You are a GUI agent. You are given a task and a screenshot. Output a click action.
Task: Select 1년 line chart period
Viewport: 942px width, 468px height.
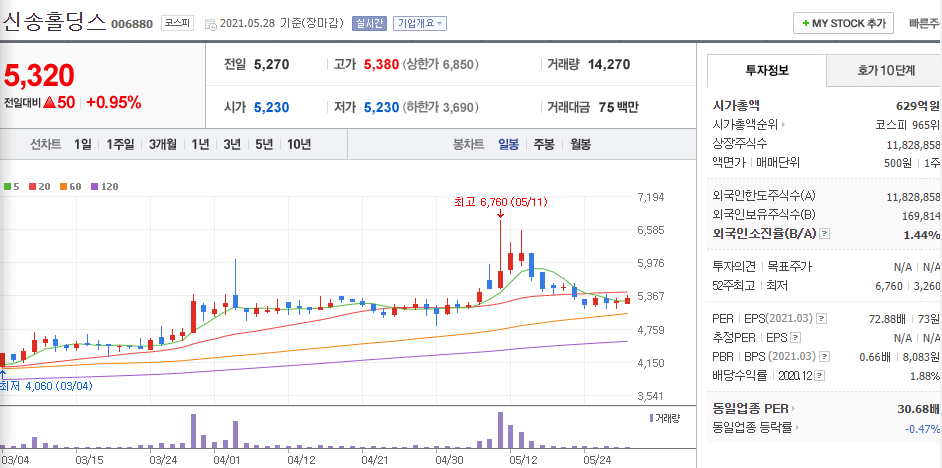coord(200,145)
